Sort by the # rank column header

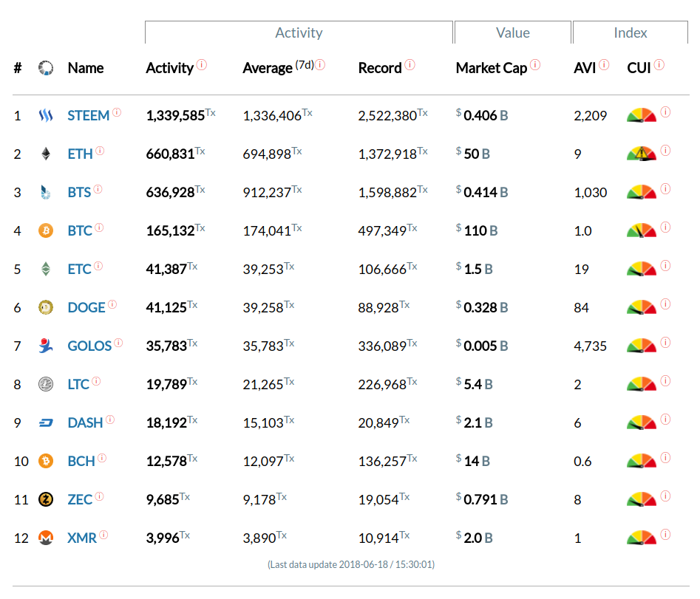coord(18,68)
